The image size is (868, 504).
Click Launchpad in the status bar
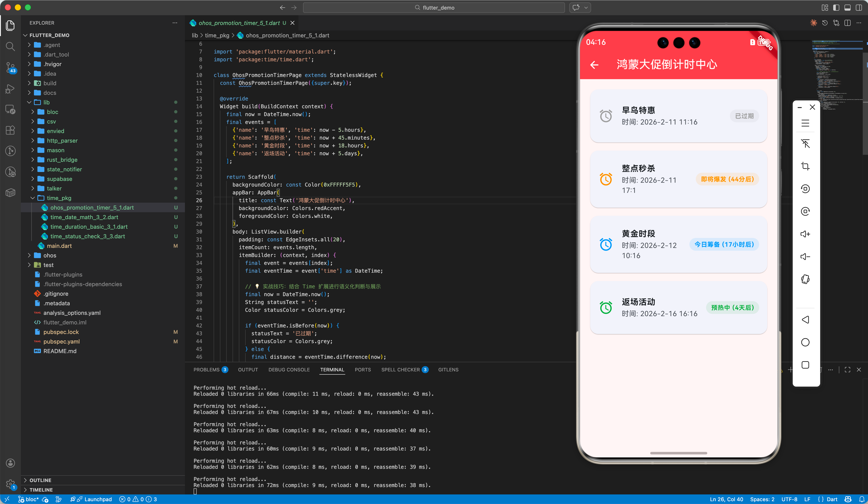pos(98,499)
